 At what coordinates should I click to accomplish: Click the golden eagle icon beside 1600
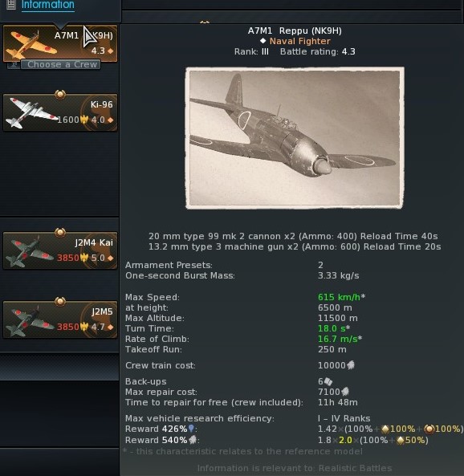[x=84, y=120]
